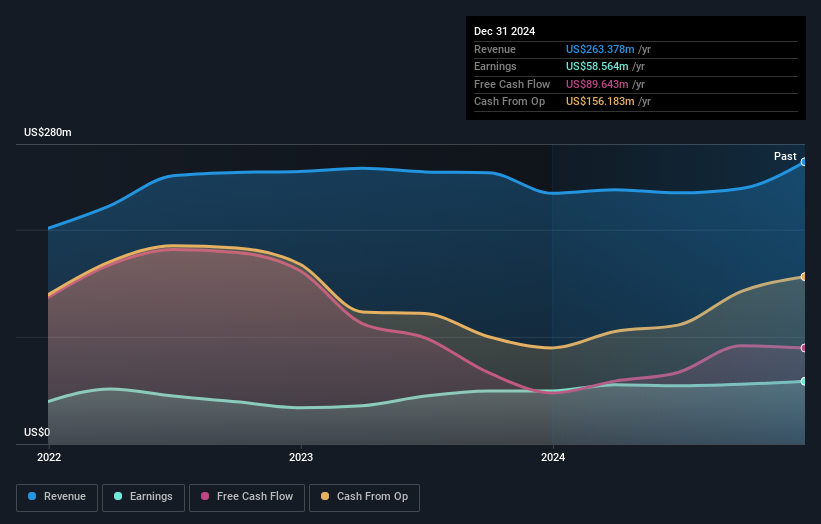
Task: Select the Cash From Op end-point marker
Action: pos(804,277)
